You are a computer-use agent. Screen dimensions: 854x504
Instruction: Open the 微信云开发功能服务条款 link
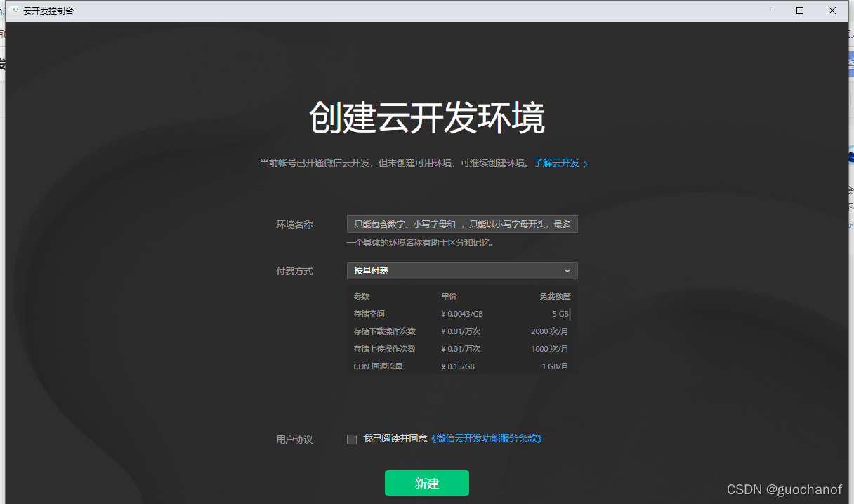(x=487, y=438)
